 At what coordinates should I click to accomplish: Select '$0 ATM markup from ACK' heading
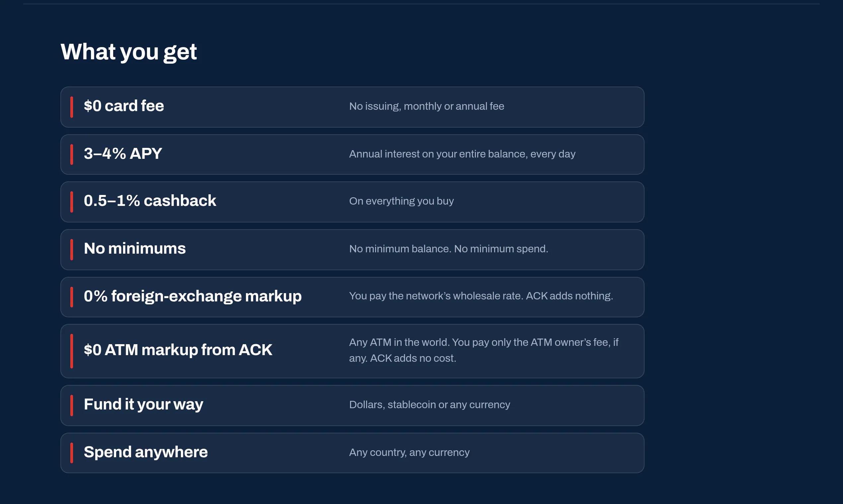[x=178, y=350]
